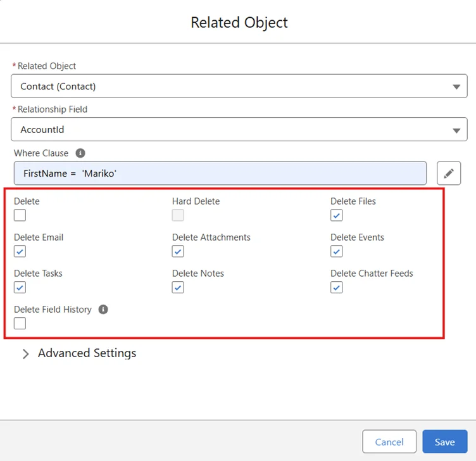Click the Advanced Settings chevron arrow
The width and height of the screenshot is (476, 461).
point(26,354)
